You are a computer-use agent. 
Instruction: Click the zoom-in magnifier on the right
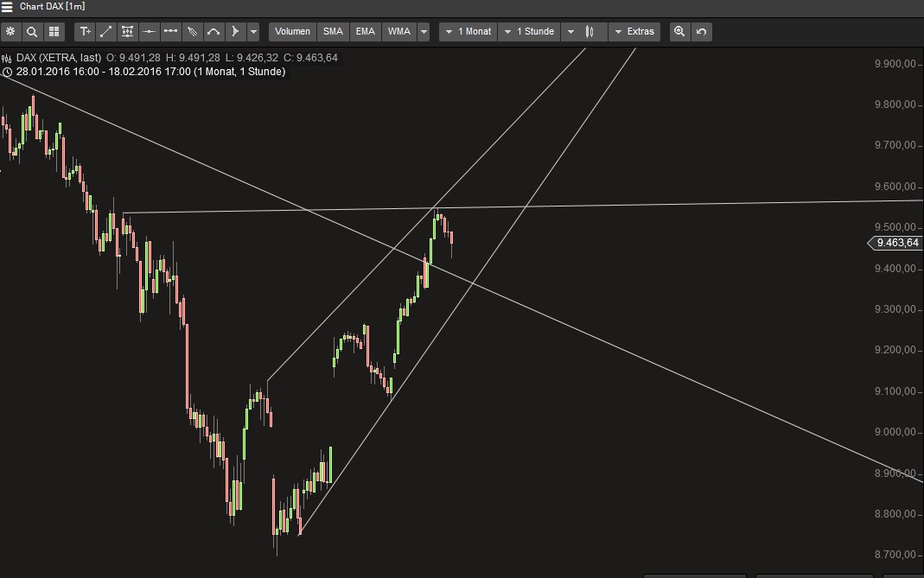pos(679,31)
